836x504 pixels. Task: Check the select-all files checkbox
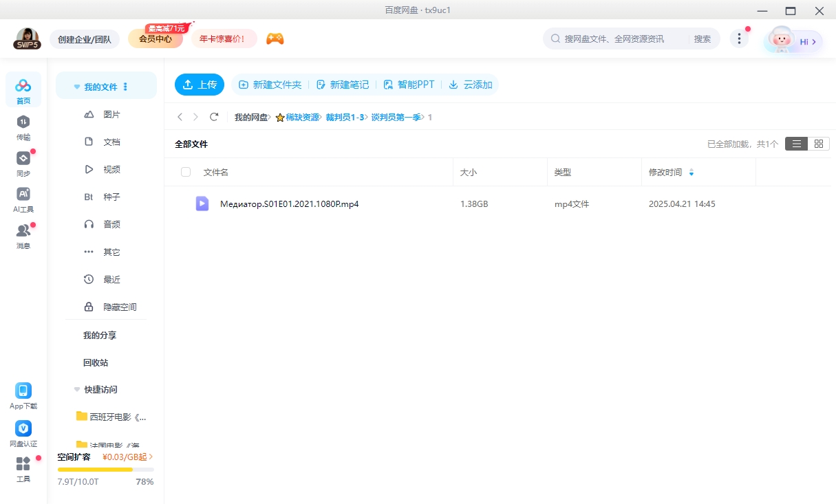186,172
